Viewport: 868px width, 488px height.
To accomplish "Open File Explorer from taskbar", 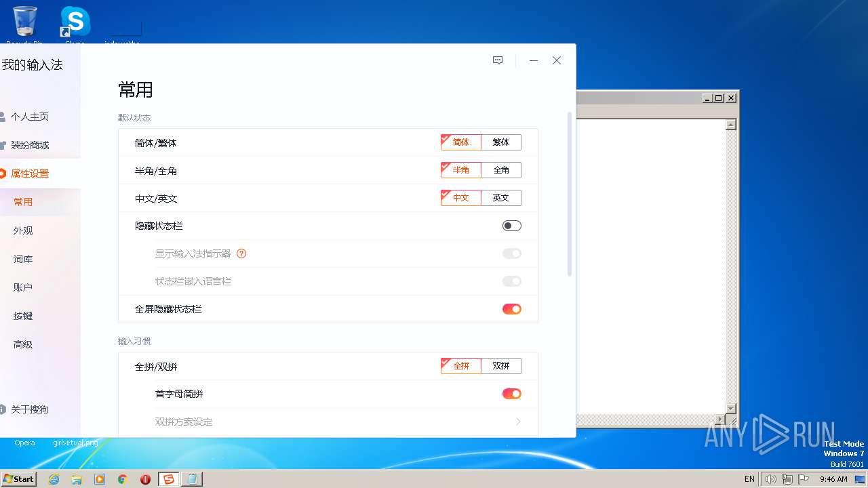I will [x=77, y=479].
